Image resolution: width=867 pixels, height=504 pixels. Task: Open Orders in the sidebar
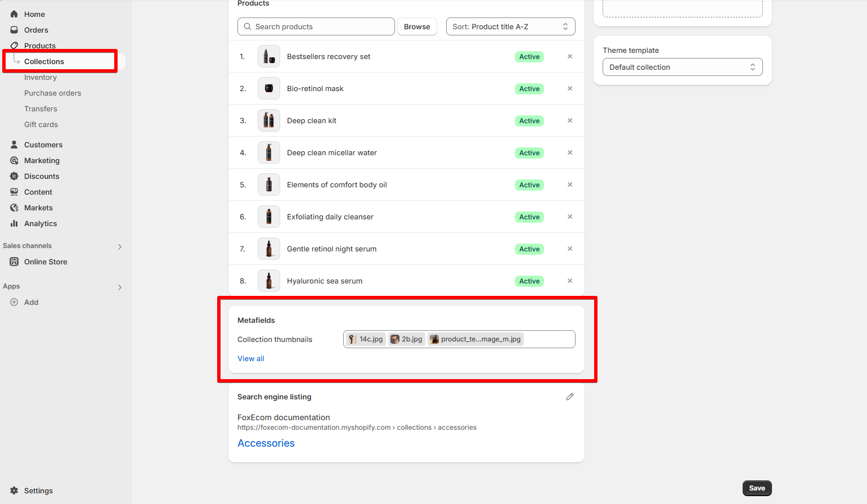click(36, 30)
